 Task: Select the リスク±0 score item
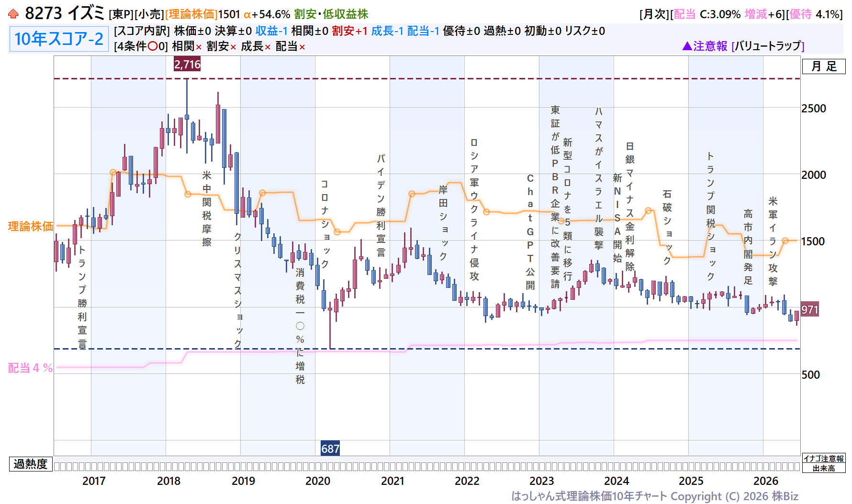(585, 31)
